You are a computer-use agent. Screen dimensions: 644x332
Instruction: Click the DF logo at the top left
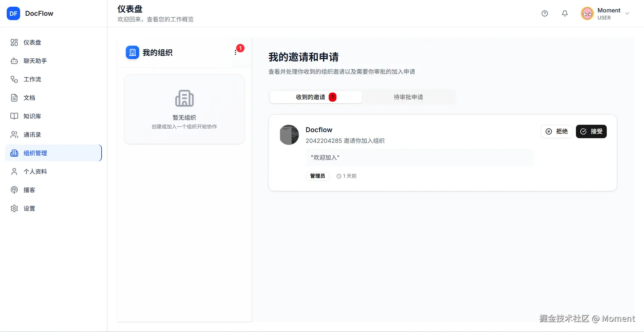point(13,13)
